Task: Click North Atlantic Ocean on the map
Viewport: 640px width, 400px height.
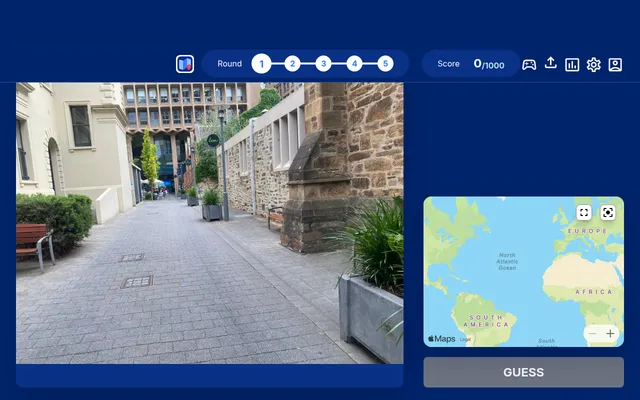Action: [x=507, y=261]
